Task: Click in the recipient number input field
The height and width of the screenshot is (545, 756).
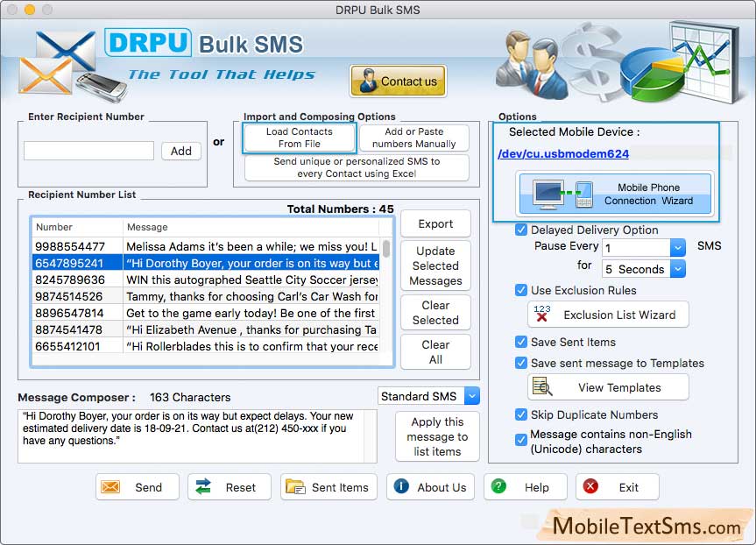Action: coord(88,151)
